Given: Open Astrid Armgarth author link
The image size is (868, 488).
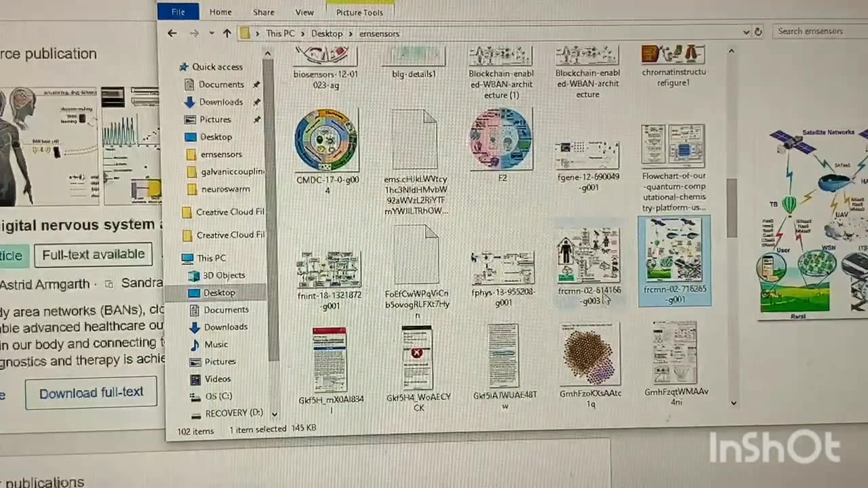Looking at the screenshot, I should point(45,285).
